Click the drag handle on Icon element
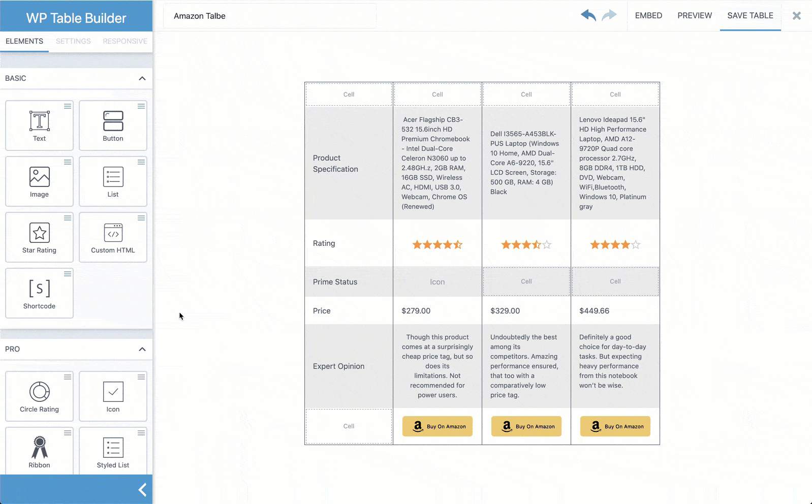This screenshot has width=812, height=504. (141, 377)
